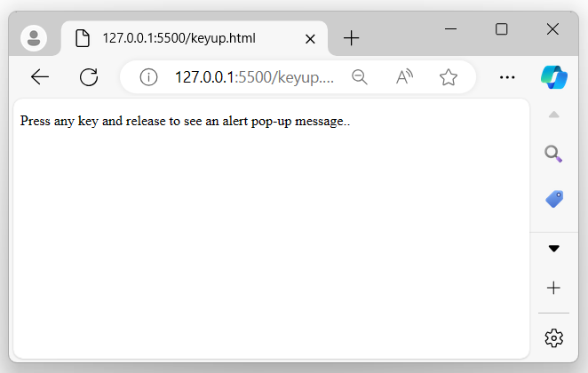Open Settings and more ellipsis menu
Image resolution: width=588 pixels, height=373 pixels.
[x=507, y=77]
